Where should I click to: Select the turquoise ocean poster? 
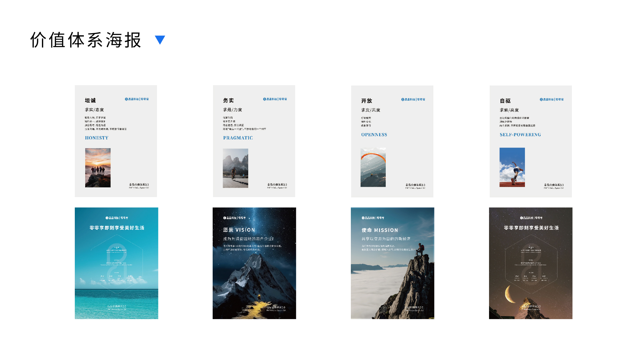[x=116, y=263]
